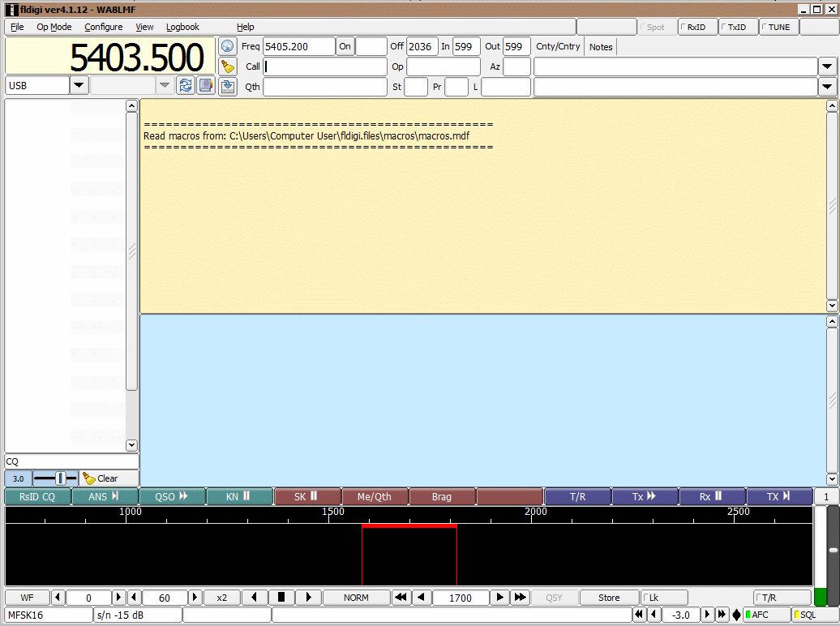The width and height of the screenshot is (840, 626).
Task: Open the Logbook menu
Action: tap(182, 27)
